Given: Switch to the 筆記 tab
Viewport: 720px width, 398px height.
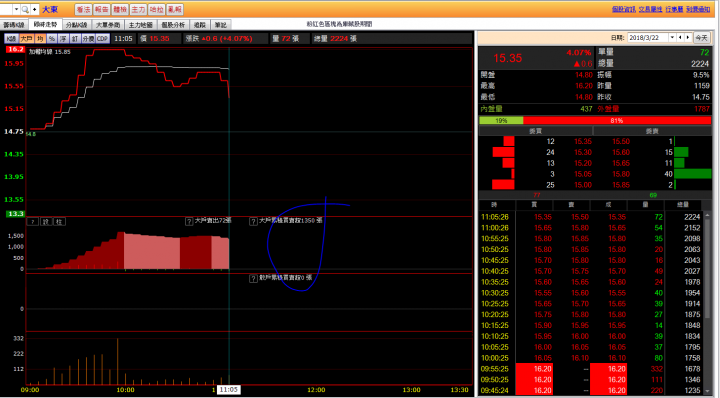Looking at the screenshot, I should 220,25.
